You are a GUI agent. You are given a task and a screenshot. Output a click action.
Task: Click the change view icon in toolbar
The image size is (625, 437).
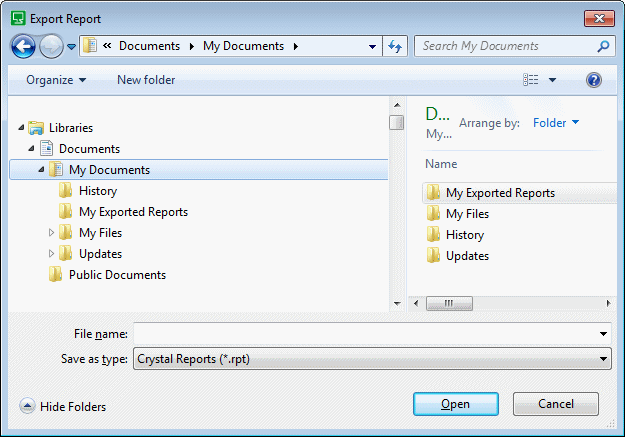click(531, 80)
